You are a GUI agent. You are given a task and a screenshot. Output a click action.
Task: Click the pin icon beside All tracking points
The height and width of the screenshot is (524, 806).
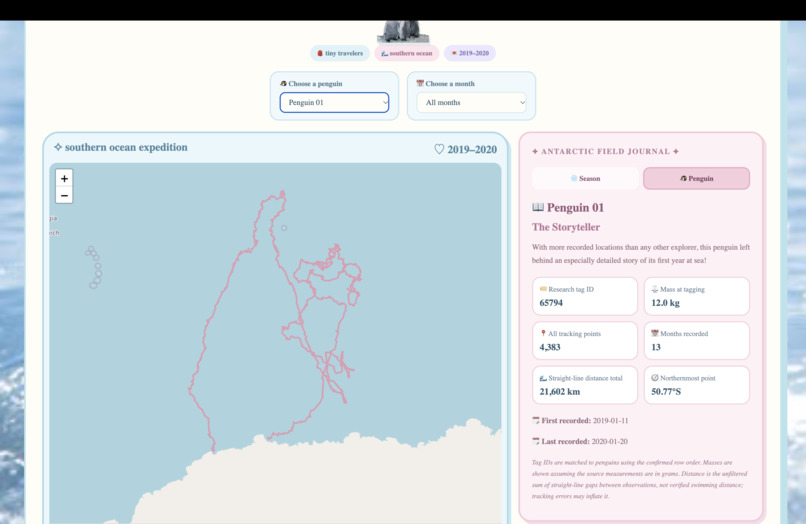click(543, 333)
